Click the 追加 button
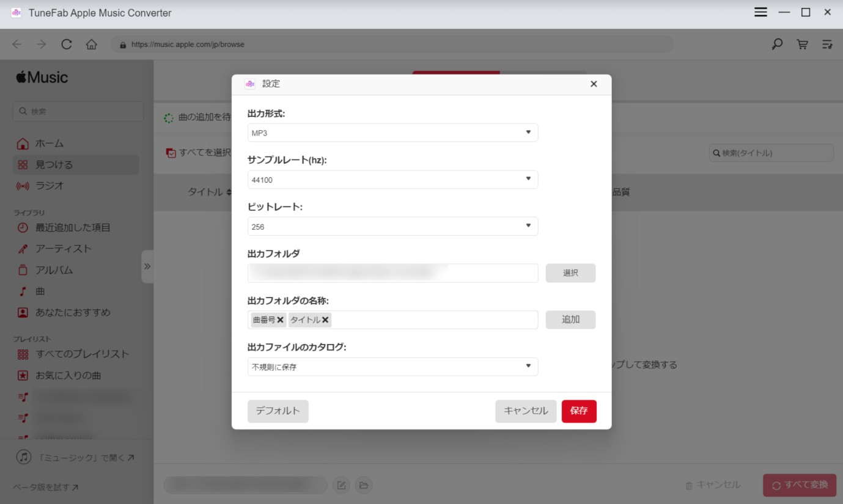The image size is (843, 504). [570, 320]
